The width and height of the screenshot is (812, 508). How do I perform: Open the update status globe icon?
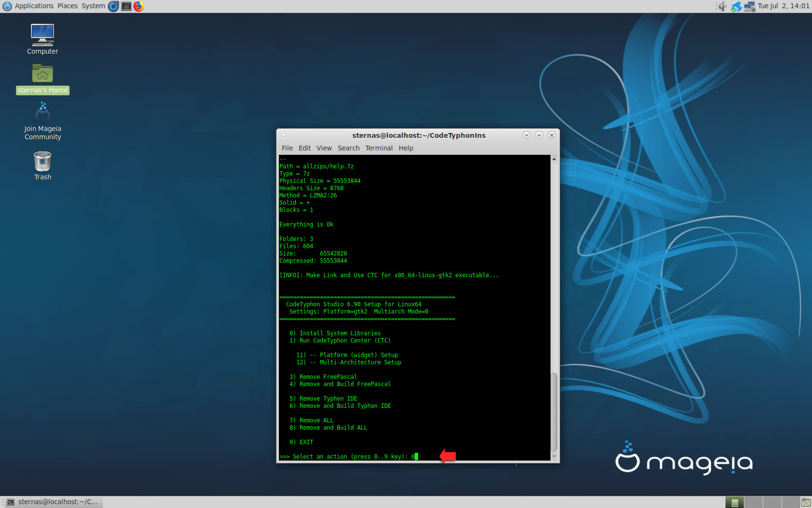coord(736,6)
